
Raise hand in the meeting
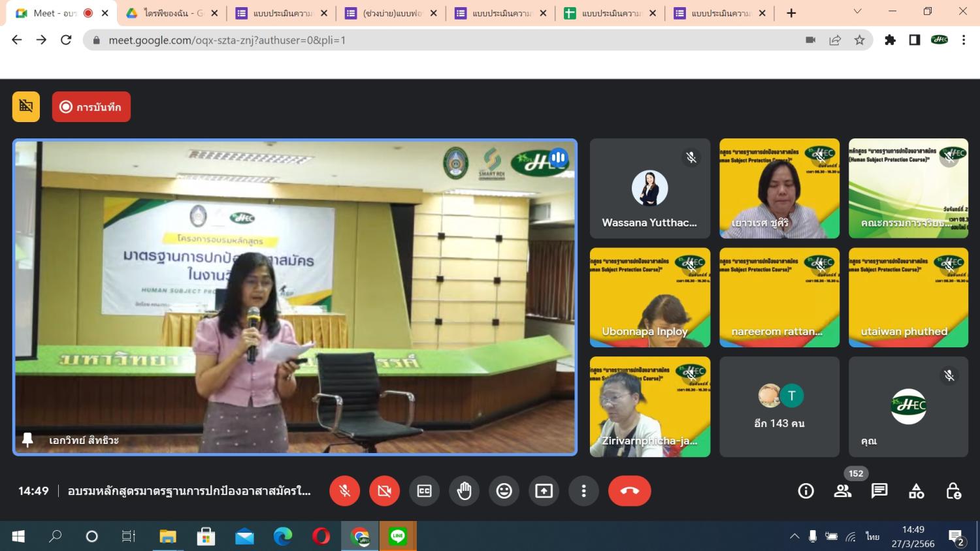[x=464, y=491]
